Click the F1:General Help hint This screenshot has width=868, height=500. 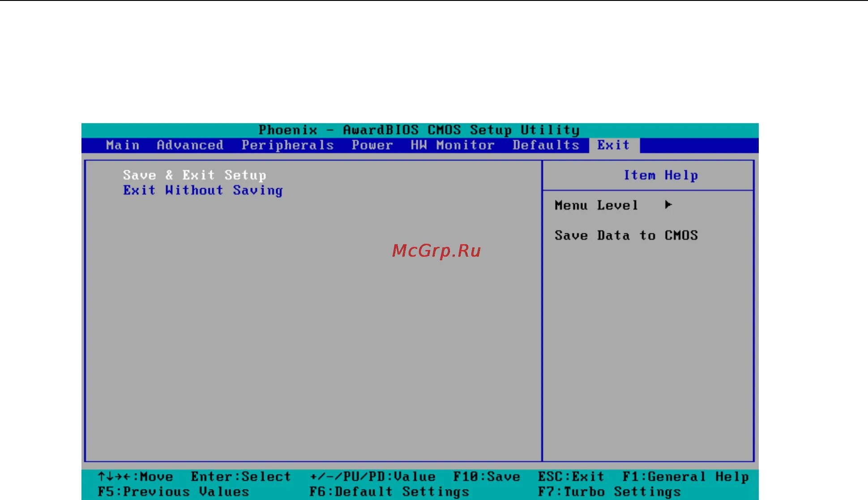tap(685, 477)
